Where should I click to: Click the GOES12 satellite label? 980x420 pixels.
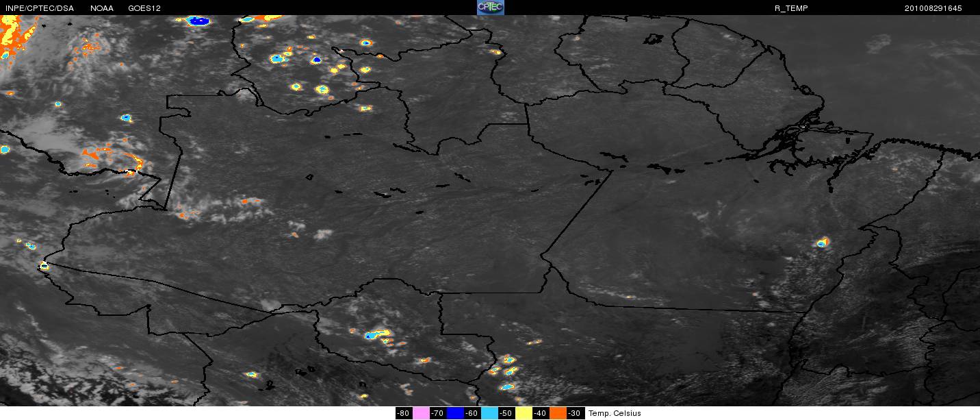(144, 8)
